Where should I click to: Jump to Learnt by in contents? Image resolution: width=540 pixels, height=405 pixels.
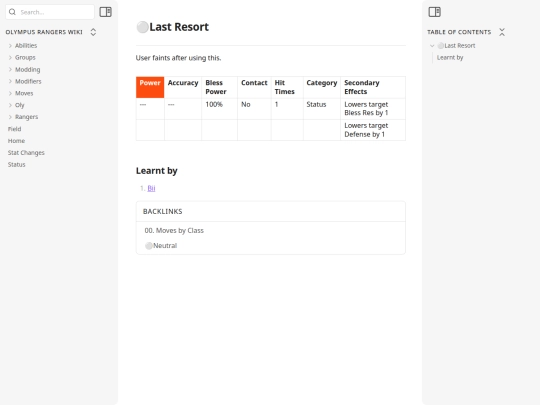pyautogui.click(x=450, y=58)
